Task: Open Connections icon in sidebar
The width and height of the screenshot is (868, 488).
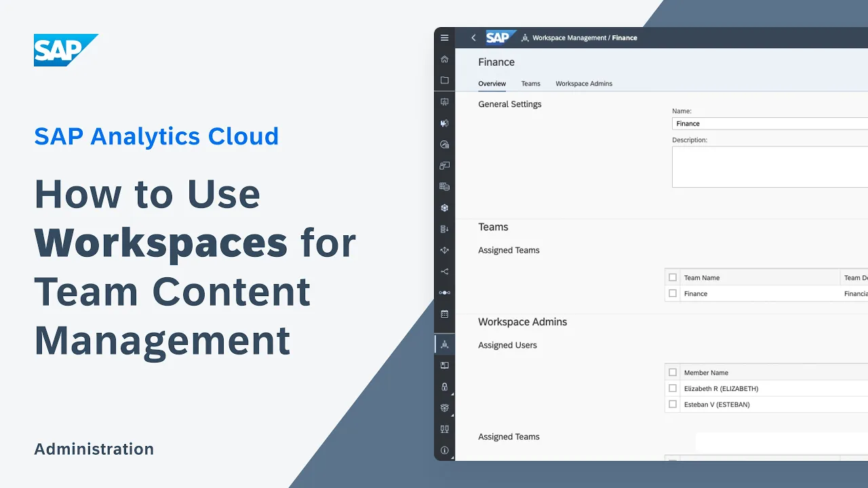Action: (x=445, y=429)
